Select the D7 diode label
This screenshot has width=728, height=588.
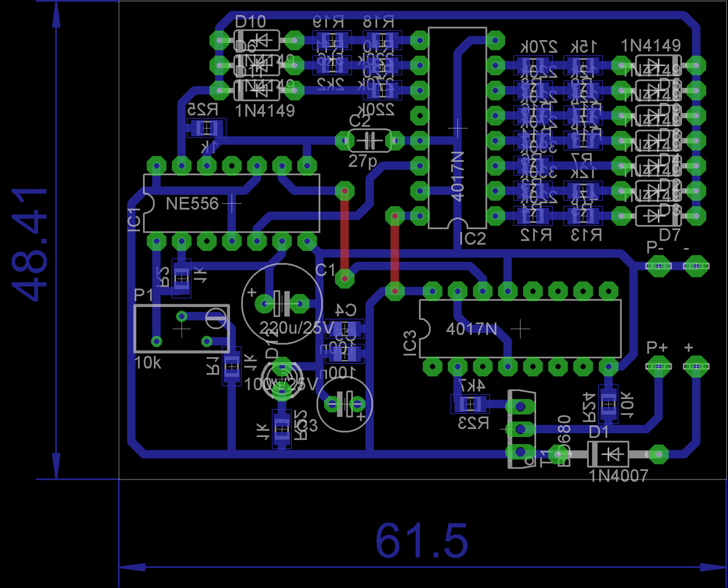(669, 235)
